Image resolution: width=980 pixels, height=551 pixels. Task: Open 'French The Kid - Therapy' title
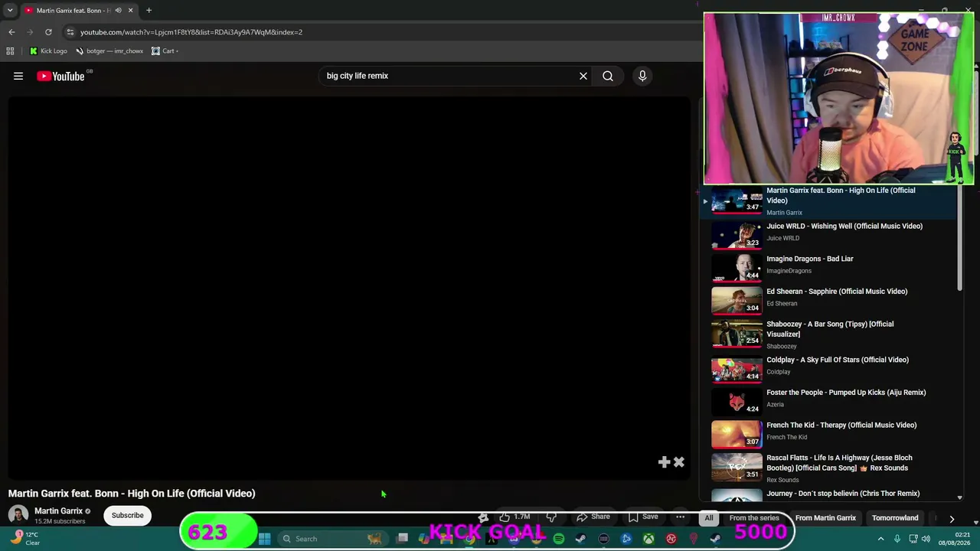coord(841,425)
